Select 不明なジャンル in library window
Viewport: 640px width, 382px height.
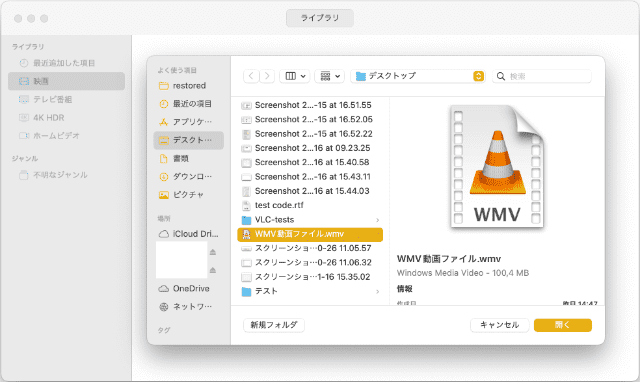tap(67, 175)
